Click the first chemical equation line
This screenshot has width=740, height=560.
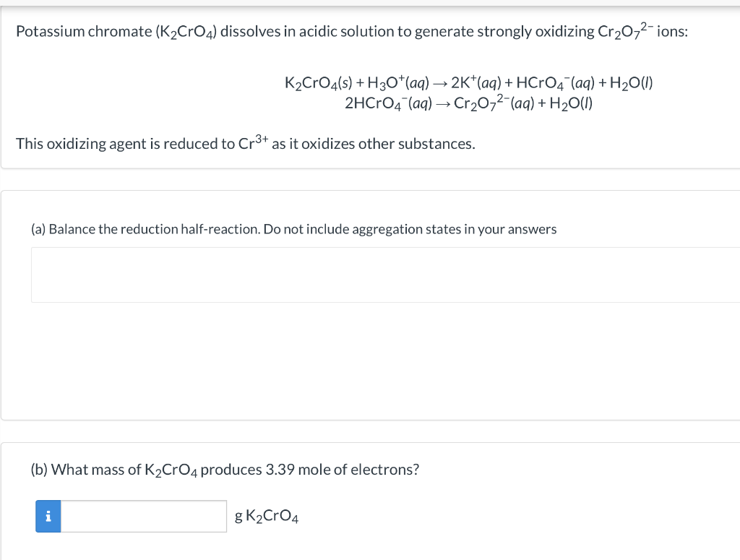click(x=468, y=82)
